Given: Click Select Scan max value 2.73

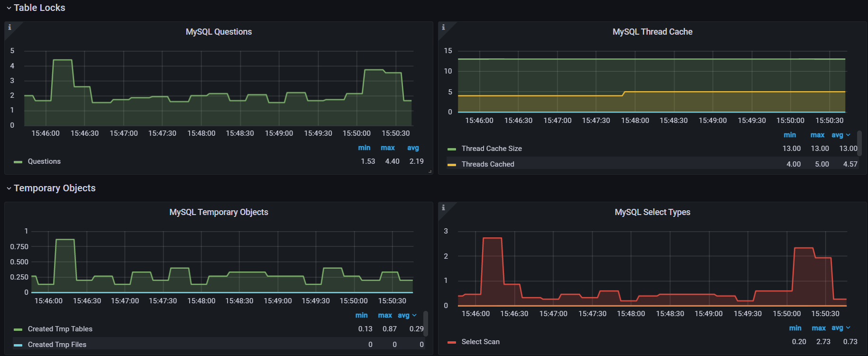Looking at the screenshot, I should click(823, 342).
